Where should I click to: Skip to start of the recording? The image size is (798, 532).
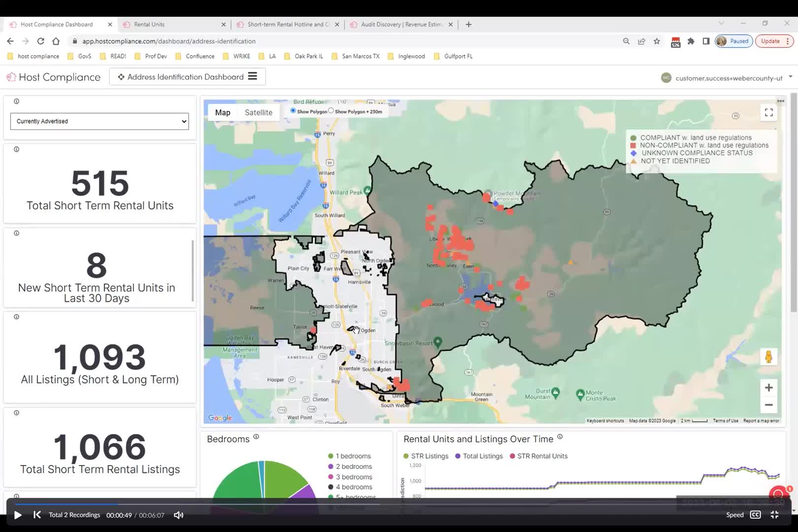click(37, 514)
